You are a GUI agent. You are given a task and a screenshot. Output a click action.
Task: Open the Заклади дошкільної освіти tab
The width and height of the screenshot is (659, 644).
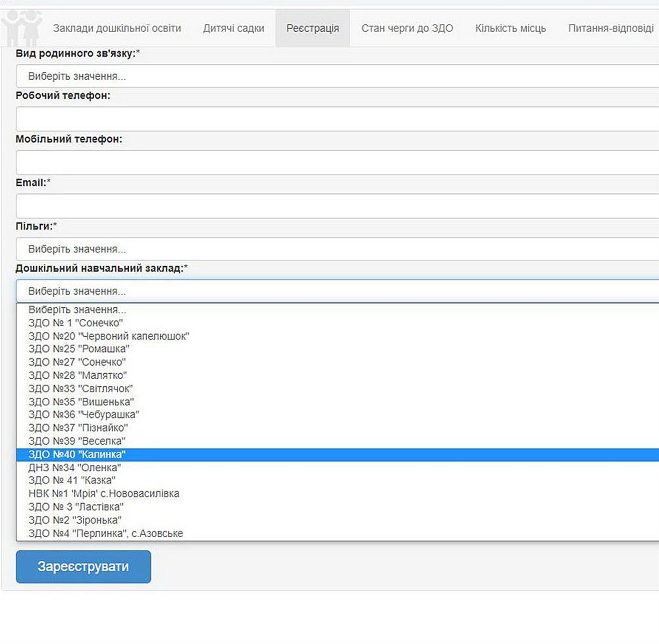coord(117,28)
